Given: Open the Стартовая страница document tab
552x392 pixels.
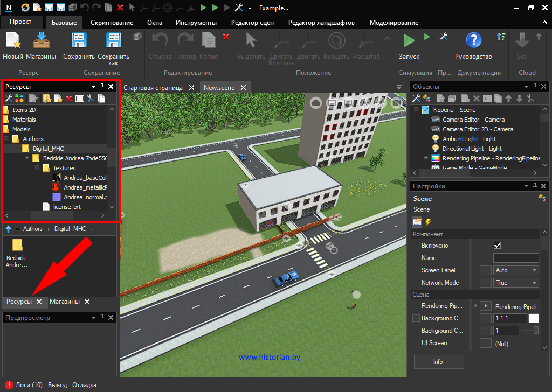Looking at the screenshot, I should click(153, 88).
